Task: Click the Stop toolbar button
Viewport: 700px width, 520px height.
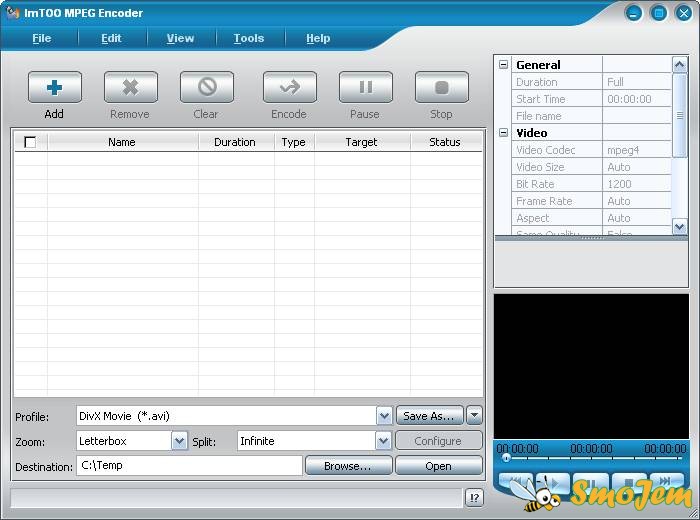Action: 442,87
